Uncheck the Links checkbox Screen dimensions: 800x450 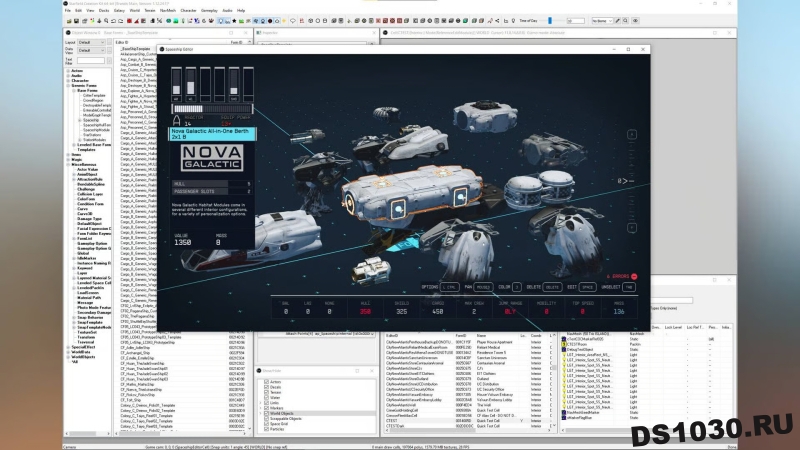click(x=266, y=403)
